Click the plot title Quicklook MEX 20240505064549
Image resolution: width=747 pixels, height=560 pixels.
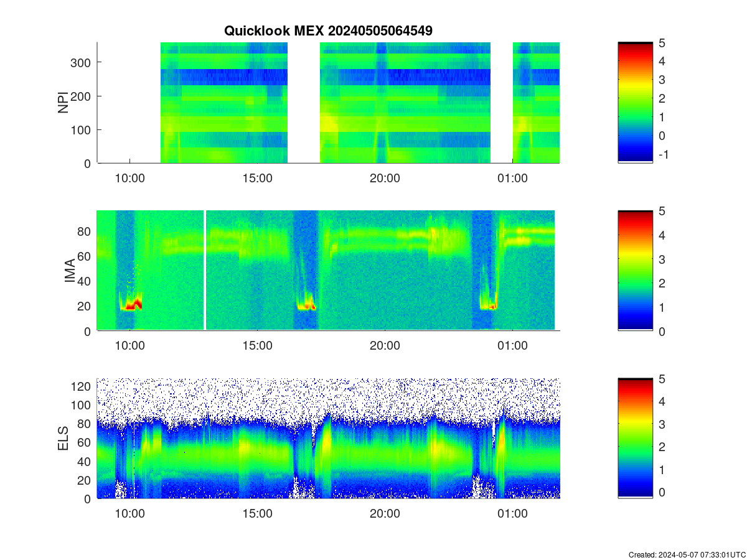coord(328,30)
